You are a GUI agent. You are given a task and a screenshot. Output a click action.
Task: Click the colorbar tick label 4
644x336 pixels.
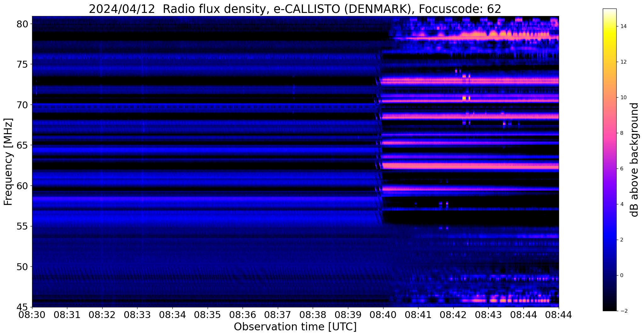tap(621, 204)
